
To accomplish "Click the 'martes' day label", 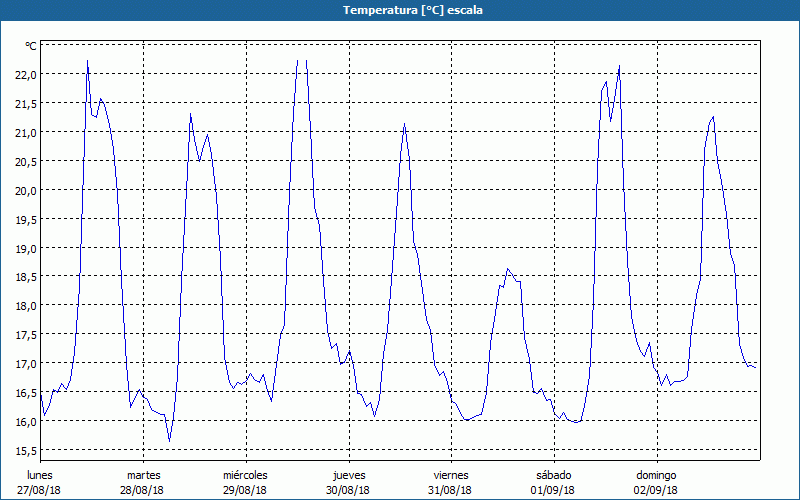I will (143, 475).
